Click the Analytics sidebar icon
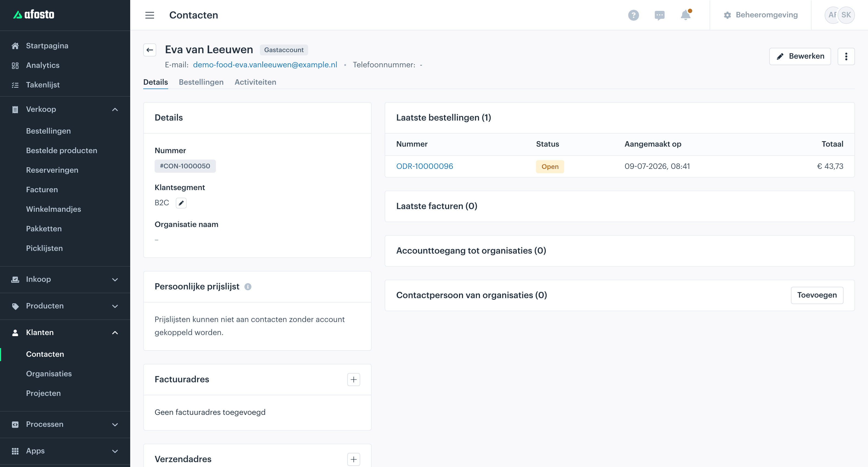 (x=15, y=65)
